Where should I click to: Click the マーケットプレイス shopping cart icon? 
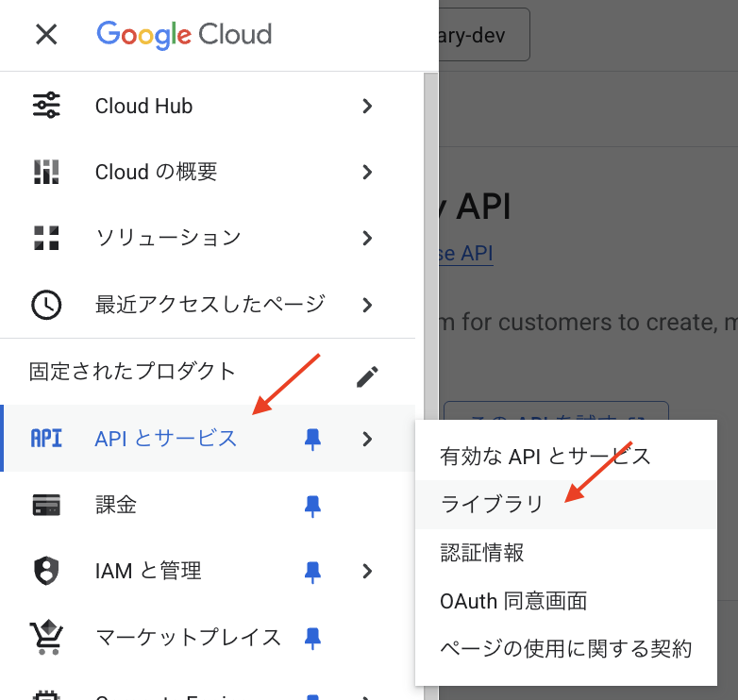click(x=46, y=638)
